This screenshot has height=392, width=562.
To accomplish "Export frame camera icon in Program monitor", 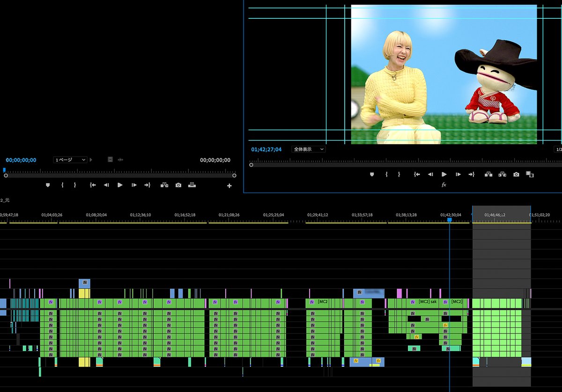I will point(516,174).
